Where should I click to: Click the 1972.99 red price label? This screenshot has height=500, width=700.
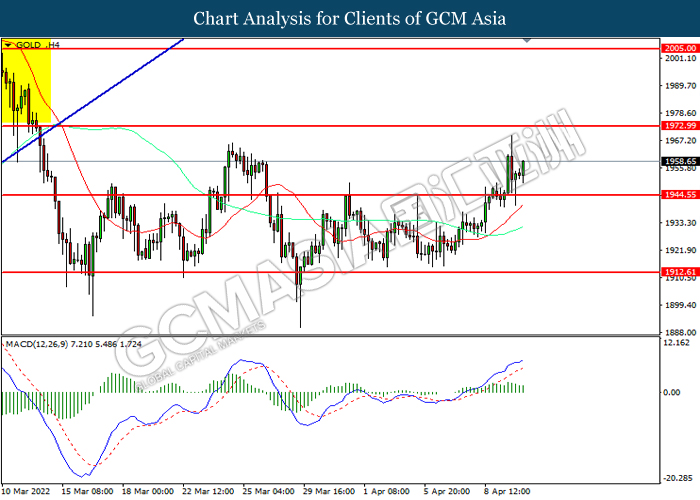[x=680, y=126]
